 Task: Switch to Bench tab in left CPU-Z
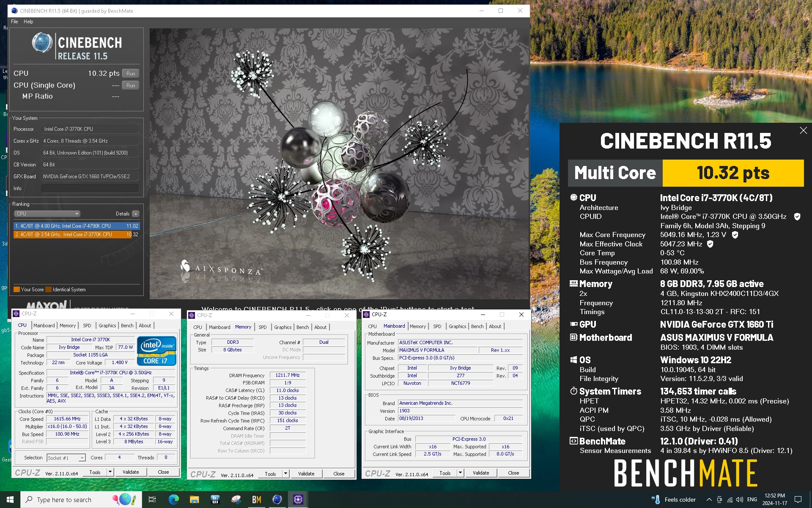click(127, 326)
